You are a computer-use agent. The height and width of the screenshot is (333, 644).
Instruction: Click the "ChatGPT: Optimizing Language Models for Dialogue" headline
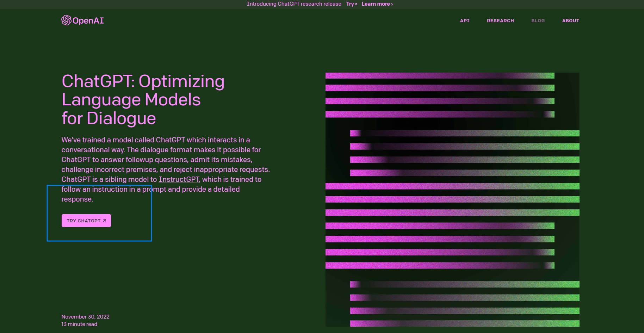(143, 100)
